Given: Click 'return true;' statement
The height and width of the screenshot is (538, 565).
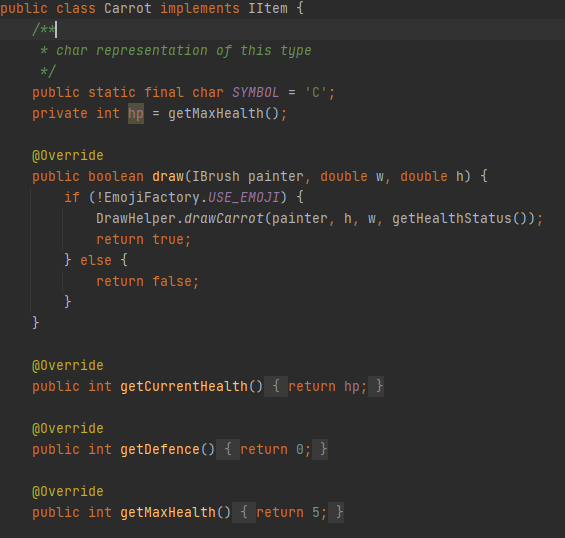Looking at the screenshot, I should click(143, 239).
